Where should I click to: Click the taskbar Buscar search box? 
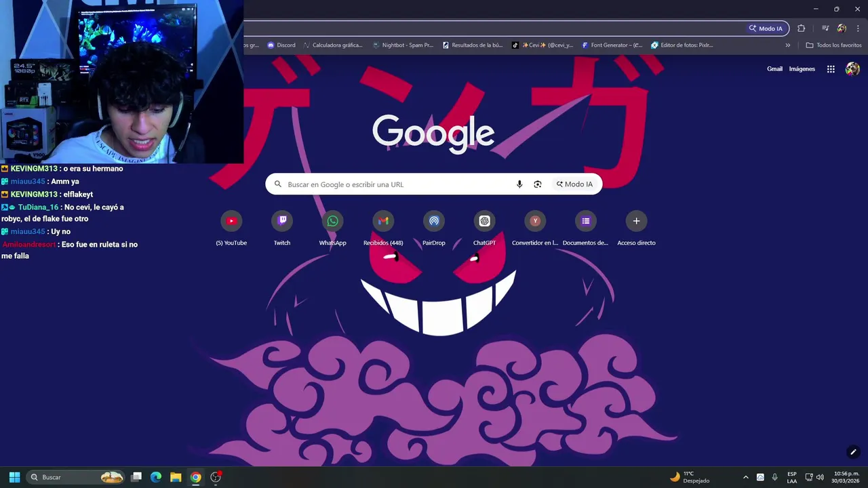[77, 477]
